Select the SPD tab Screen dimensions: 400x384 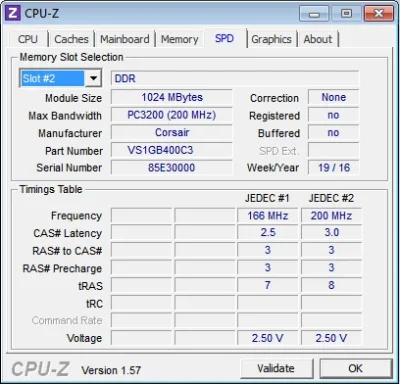pyautogui.click(x=224, y=38)
